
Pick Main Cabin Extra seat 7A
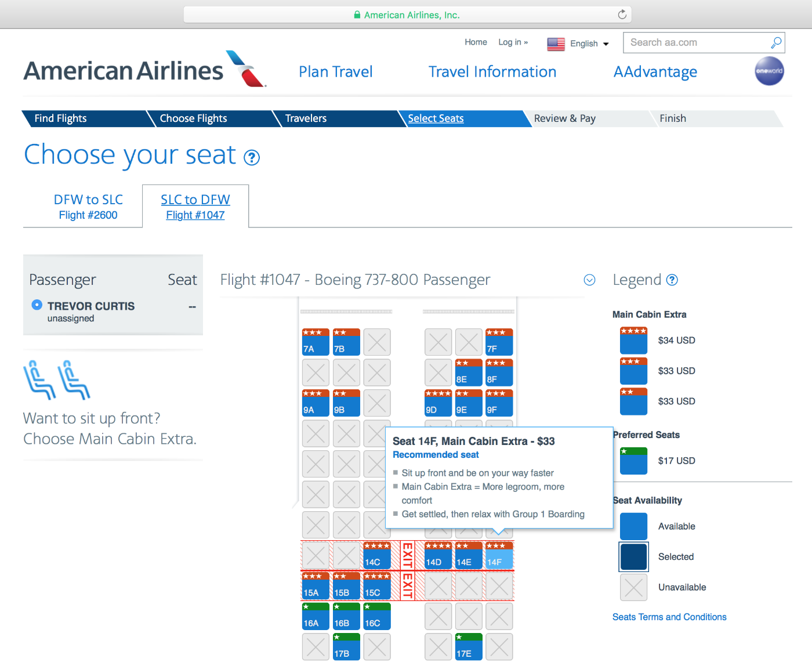(316, 342)
